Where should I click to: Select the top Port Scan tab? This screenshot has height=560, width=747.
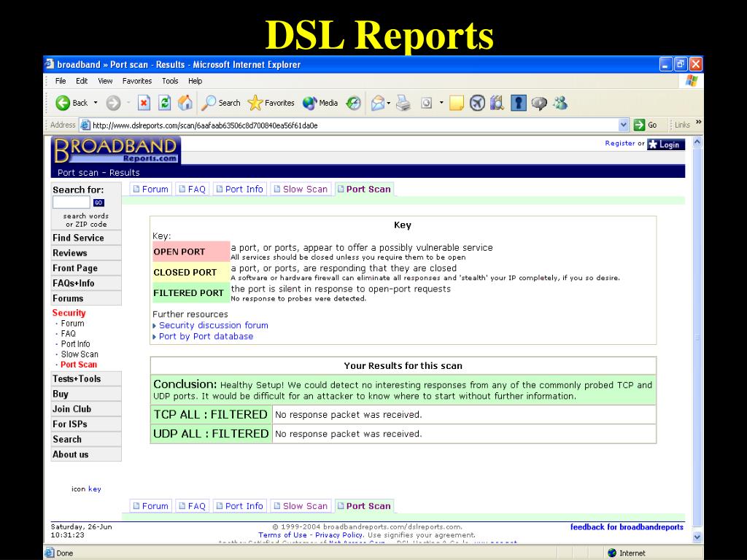(364, 189)
